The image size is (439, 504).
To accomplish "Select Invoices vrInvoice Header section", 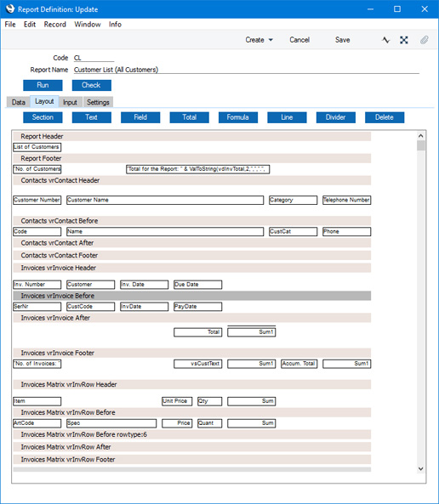I will point(191,268).
